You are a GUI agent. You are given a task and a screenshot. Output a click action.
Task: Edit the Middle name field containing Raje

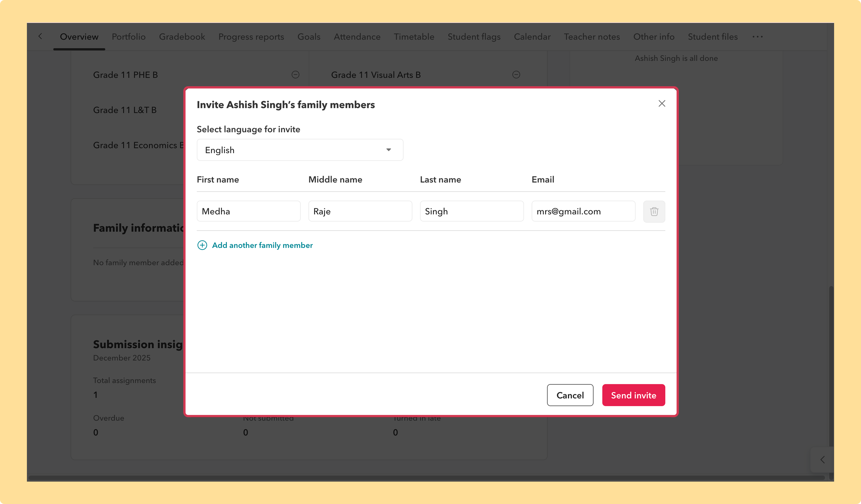coord(360,211)
